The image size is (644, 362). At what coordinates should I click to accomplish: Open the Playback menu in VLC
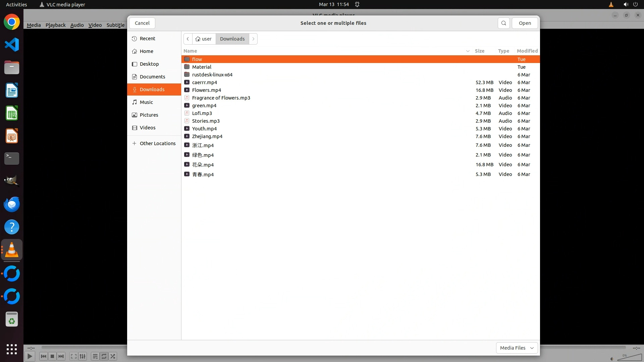pos(55,25)
